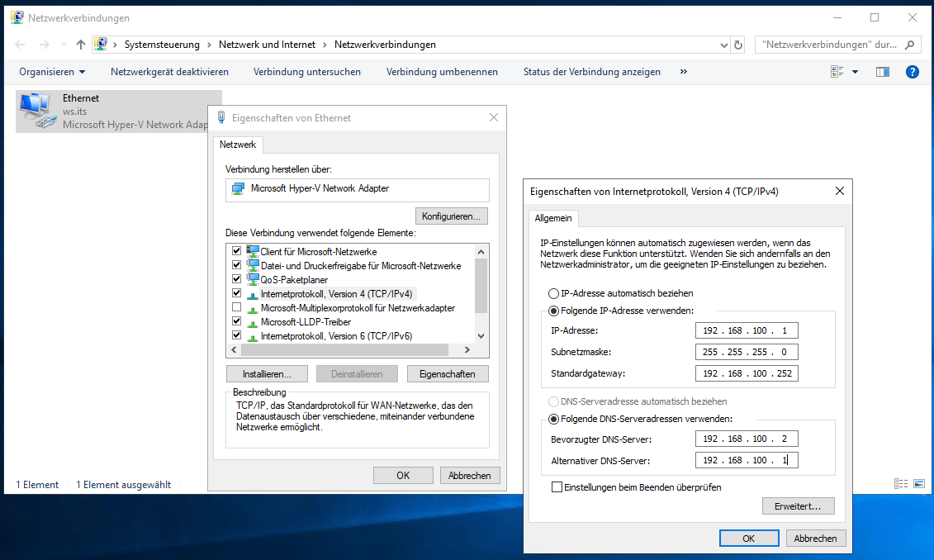This screenshot has width=934, height=560.
Task: Click Alternativer DNS-Server field
Action: click(747, 461)
